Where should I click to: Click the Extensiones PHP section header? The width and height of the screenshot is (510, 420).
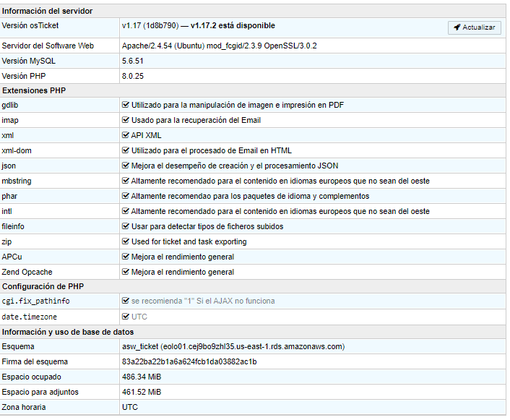pyautogui.click(x=34, y=90)
